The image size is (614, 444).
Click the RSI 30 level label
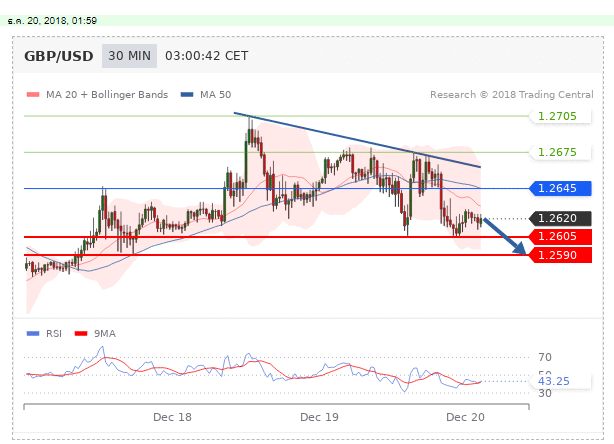tap(545, 393)
